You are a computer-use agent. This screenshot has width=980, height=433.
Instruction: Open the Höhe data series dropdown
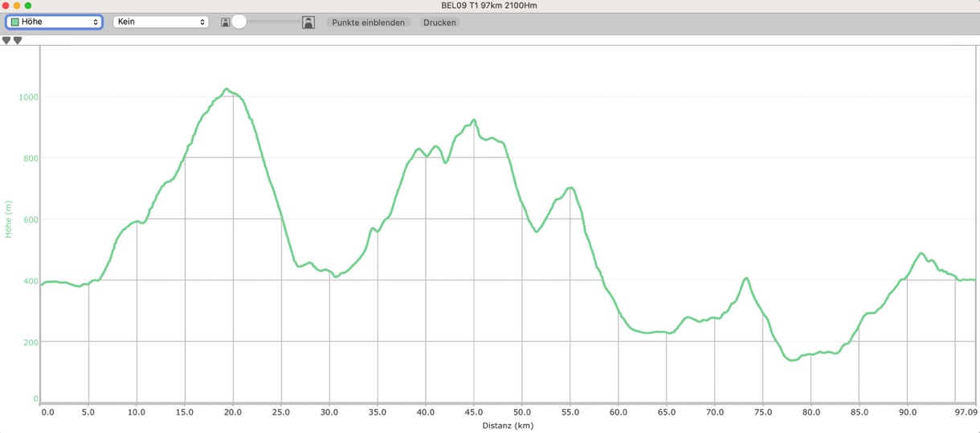(55, 22)
